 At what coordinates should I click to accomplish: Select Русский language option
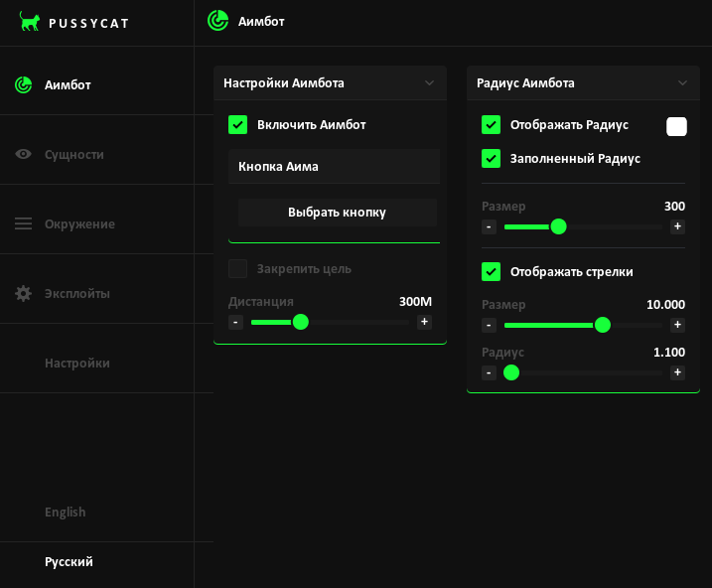[x=69, y=561]
